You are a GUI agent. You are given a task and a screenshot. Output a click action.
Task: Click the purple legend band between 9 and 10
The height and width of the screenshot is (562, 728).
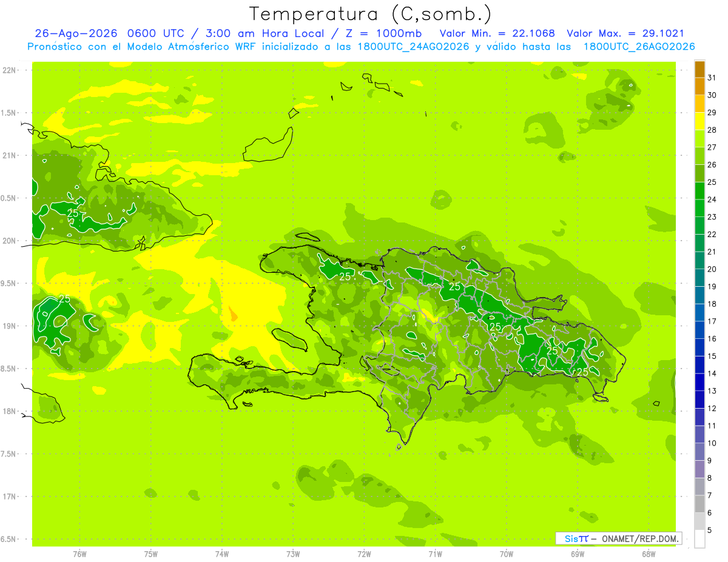699,452
